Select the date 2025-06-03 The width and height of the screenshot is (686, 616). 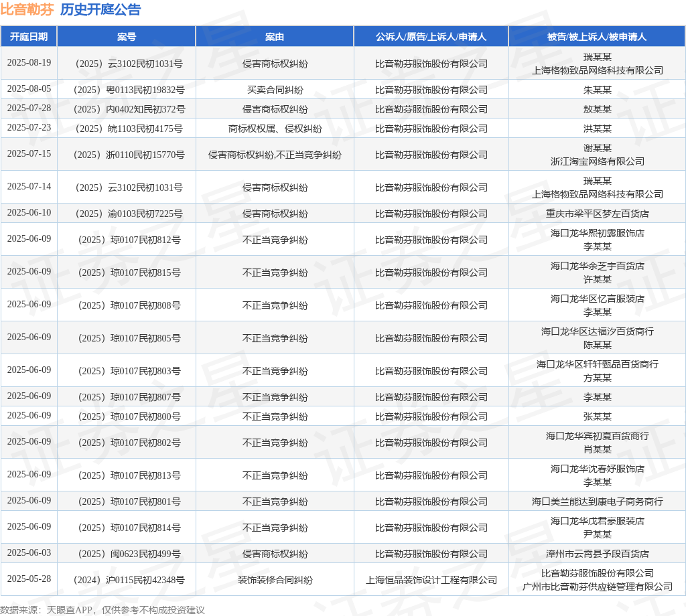pyautogui.click(x=29, y=552)
